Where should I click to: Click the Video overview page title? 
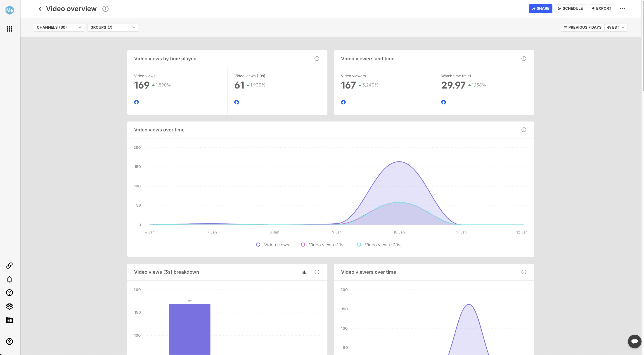pyautogui.click(x=71, y=9)
